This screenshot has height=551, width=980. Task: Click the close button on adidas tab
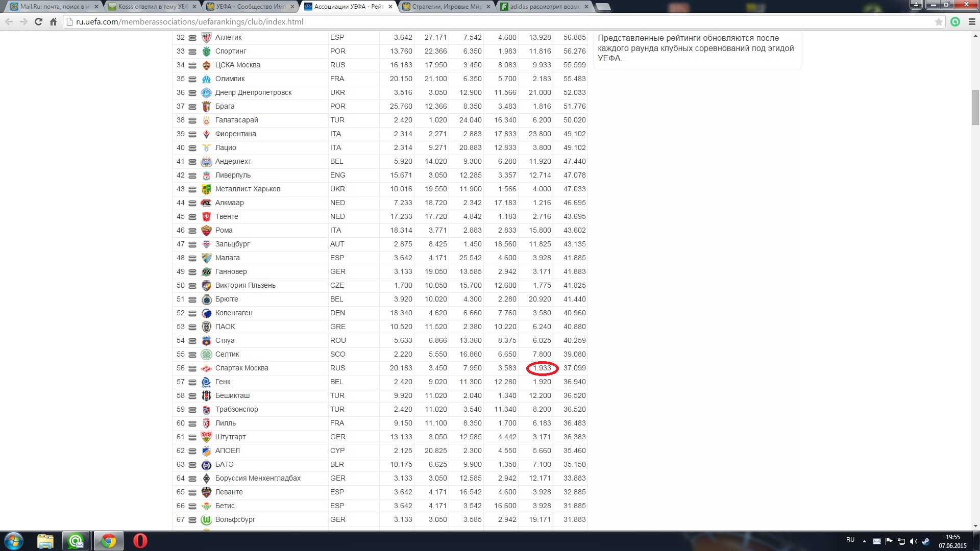(x=586, y=7)
